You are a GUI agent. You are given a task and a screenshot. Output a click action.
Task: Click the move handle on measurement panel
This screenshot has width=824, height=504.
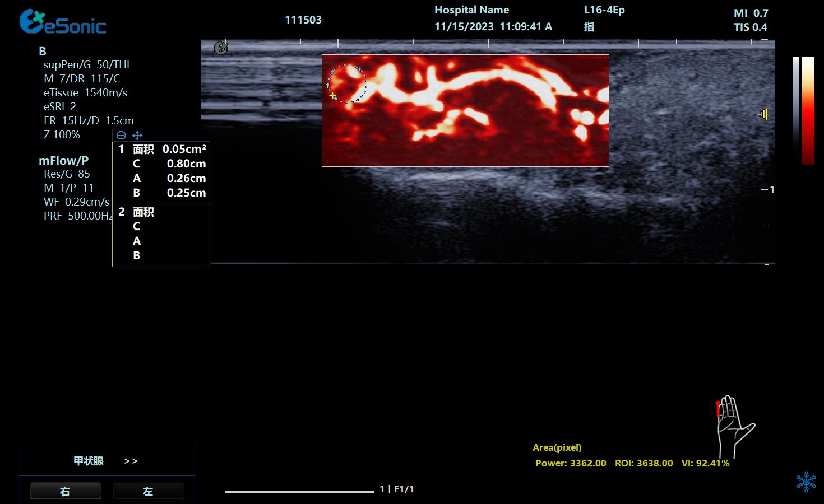[137, 136]
